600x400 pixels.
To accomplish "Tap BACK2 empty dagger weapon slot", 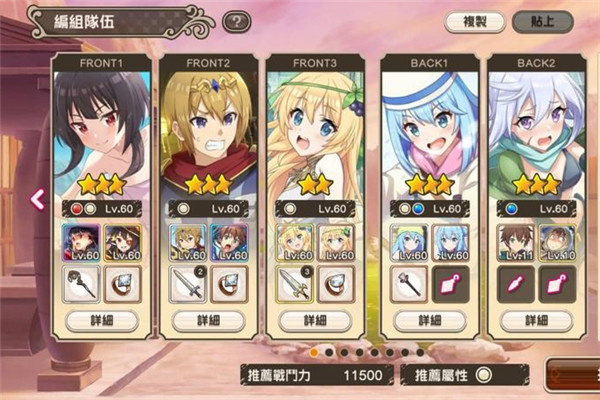I will click(x=515, y=284).
